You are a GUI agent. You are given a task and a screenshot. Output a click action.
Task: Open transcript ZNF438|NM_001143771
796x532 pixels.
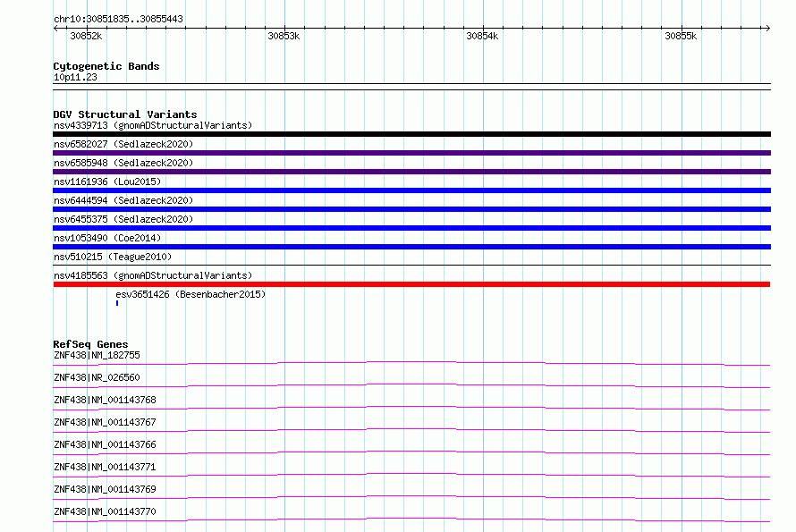pyautogui.click(x=105, y=467)
